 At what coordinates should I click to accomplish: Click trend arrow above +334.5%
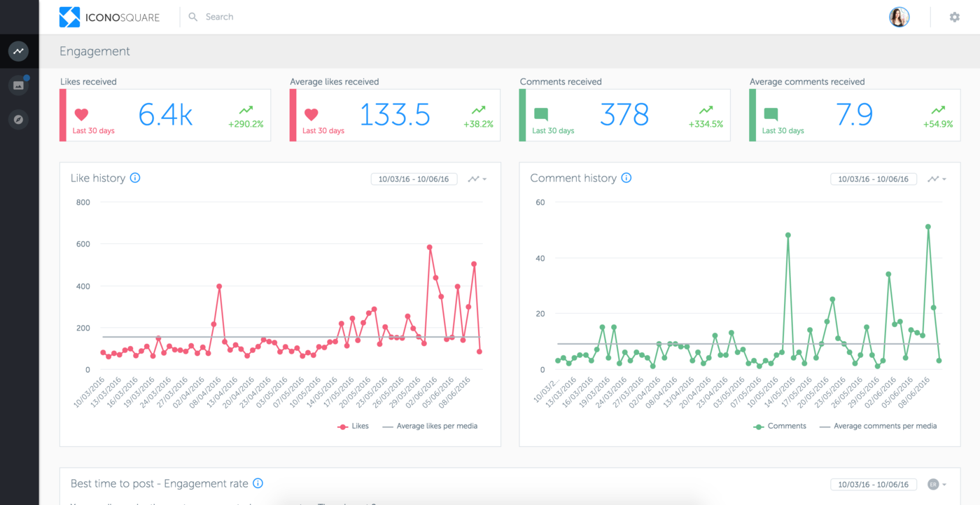point(706,110)
